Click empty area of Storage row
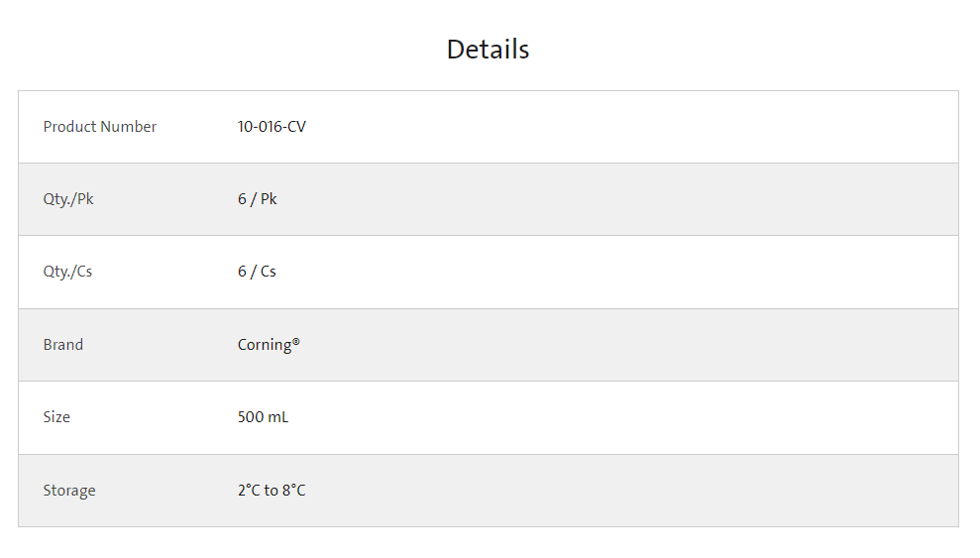This screenshot has height=558, width=980. click(625, 491)
